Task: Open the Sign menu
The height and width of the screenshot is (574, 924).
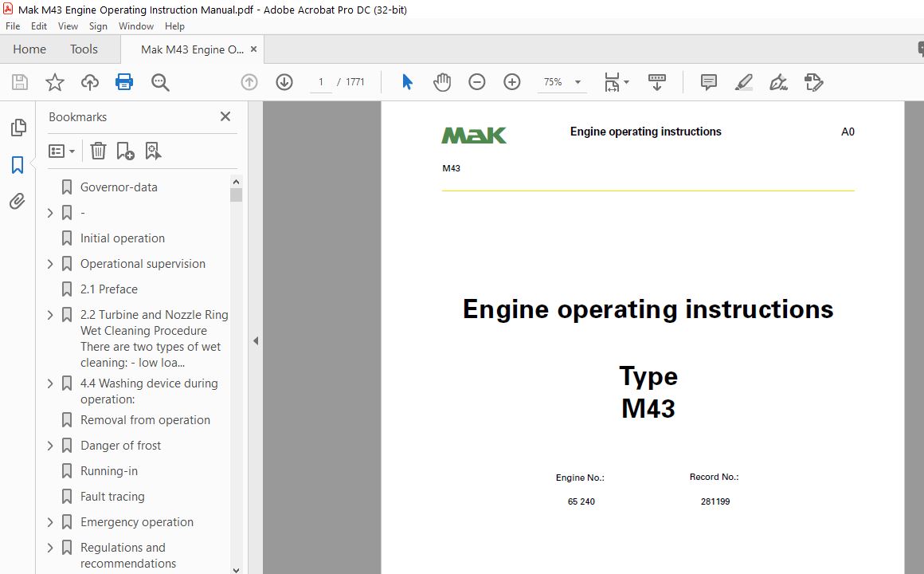Action: 98,26
